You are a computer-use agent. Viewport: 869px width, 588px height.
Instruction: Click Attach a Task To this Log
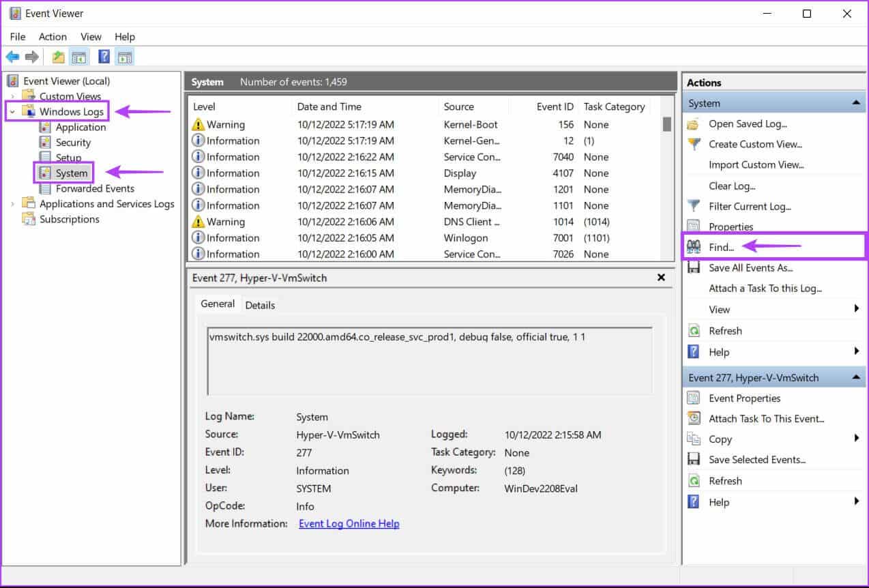tap(765, 288)
